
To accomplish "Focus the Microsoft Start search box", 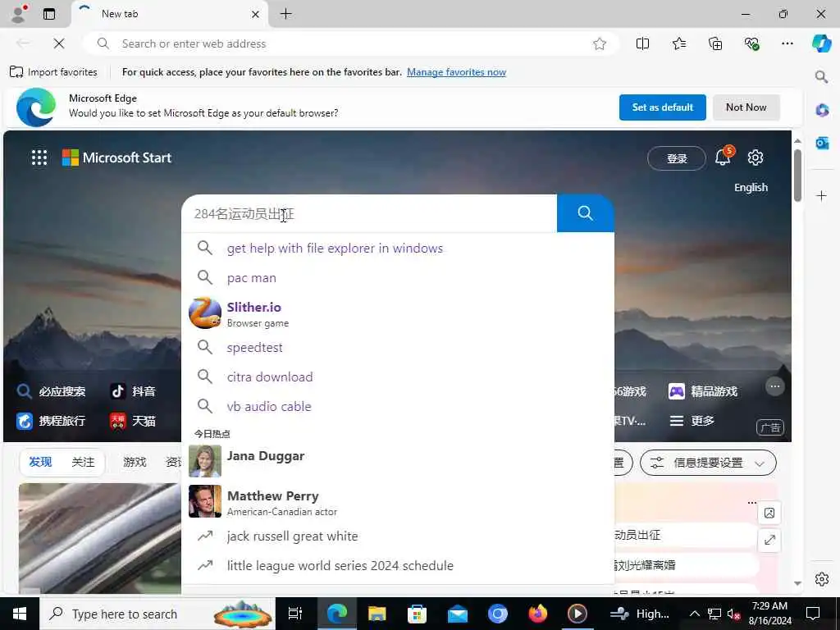I will (369, 214).
